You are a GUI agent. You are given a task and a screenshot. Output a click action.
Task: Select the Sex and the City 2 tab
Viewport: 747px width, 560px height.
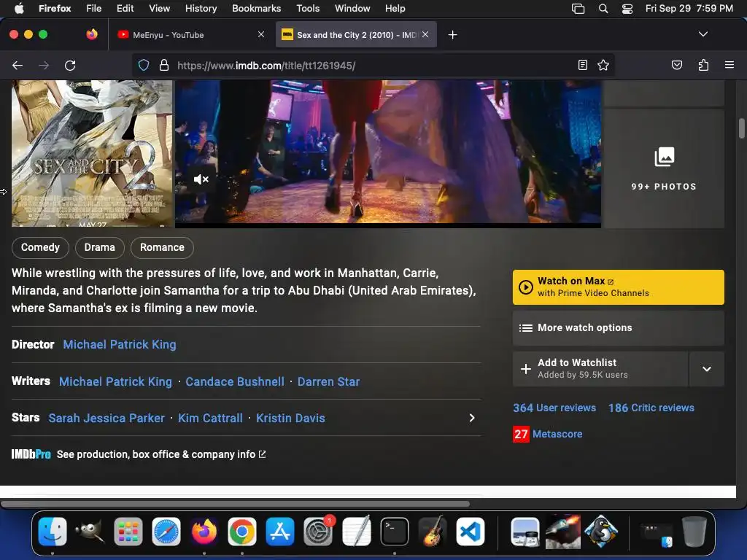[x=356, y=35]
